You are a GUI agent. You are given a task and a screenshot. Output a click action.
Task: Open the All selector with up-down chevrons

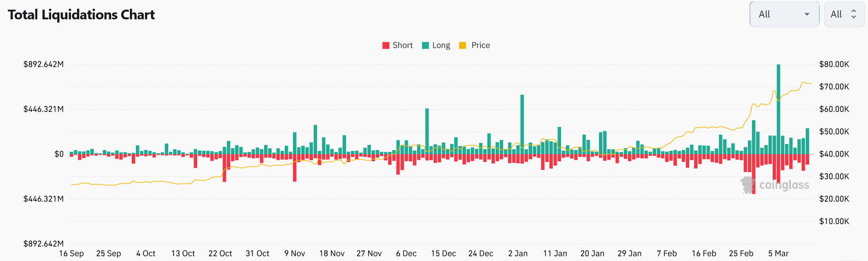pos(844,14)
